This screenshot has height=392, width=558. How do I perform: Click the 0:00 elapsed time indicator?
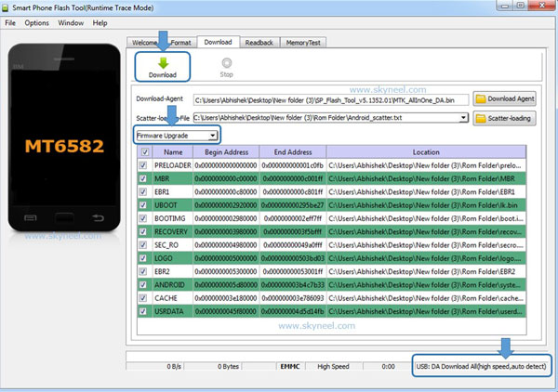coord(388,366)
